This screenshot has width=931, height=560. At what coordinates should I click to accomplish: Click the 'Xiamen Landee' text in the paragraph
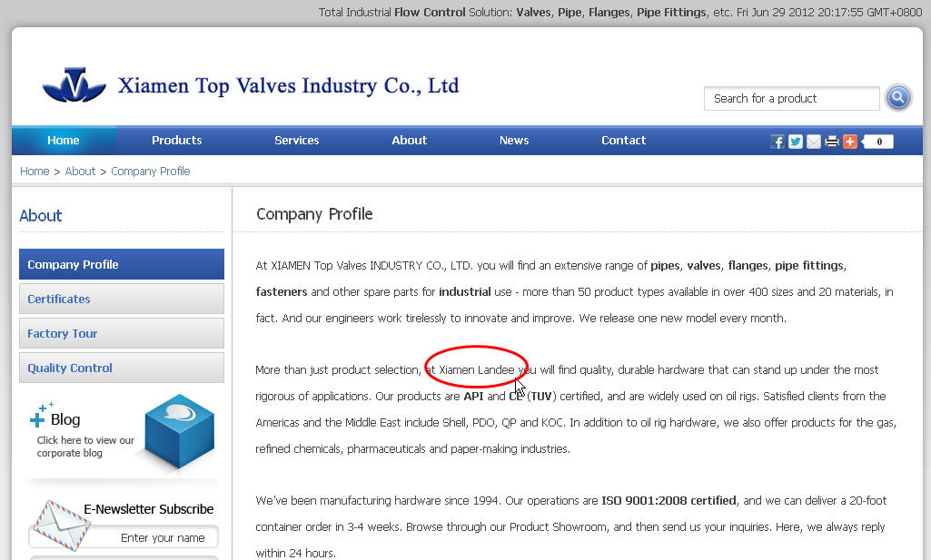click(477, 370)
